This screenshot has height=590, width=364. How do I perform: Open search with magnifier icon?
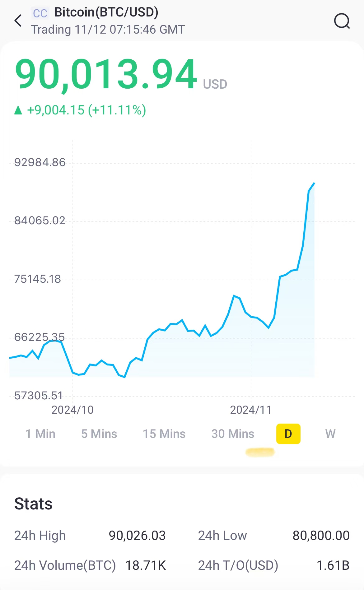point(342,21)
